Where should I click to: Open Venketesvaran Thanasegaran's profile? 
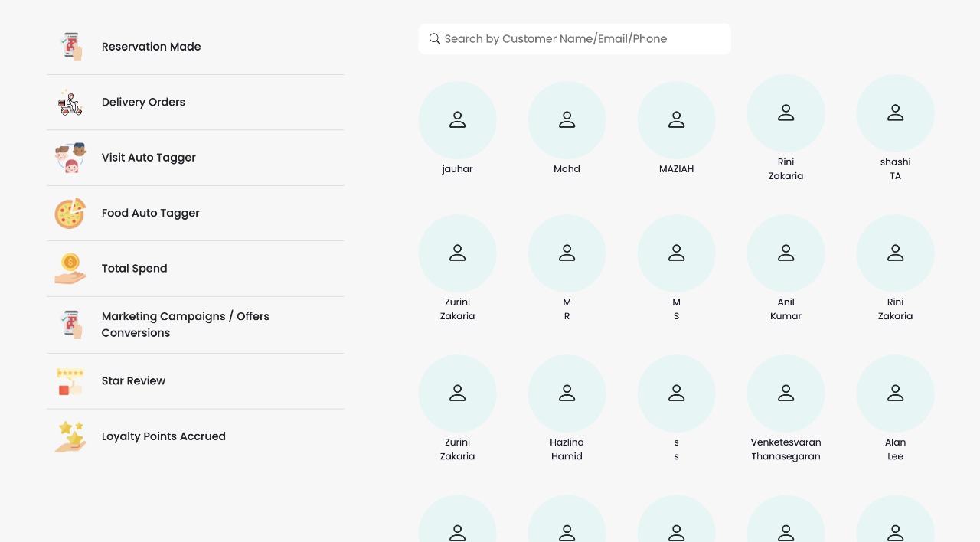[786, 393]
